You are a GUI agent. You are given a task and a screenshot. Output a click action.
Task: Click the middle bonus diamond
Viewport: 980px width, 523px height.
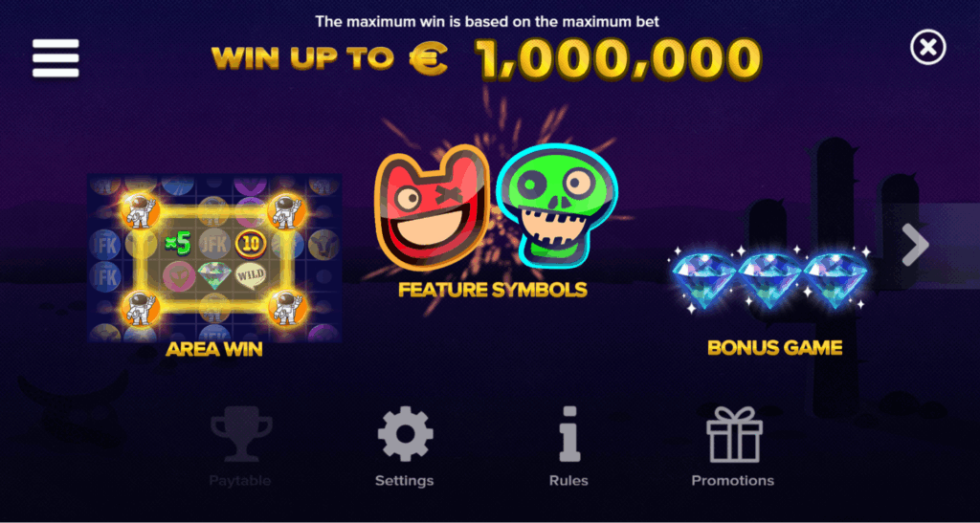[x=769, y=279]
